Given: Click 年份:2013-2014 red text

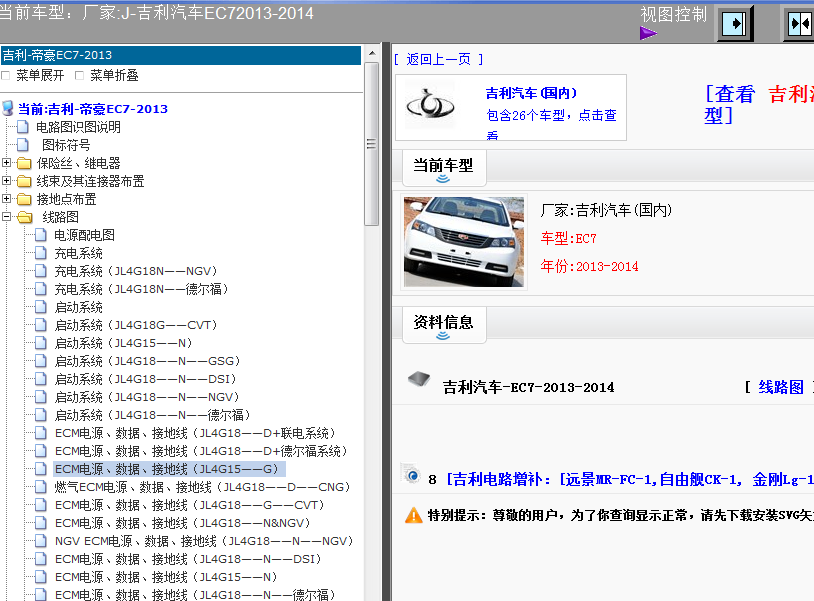Looking at the screenshot, I should 589,266.
